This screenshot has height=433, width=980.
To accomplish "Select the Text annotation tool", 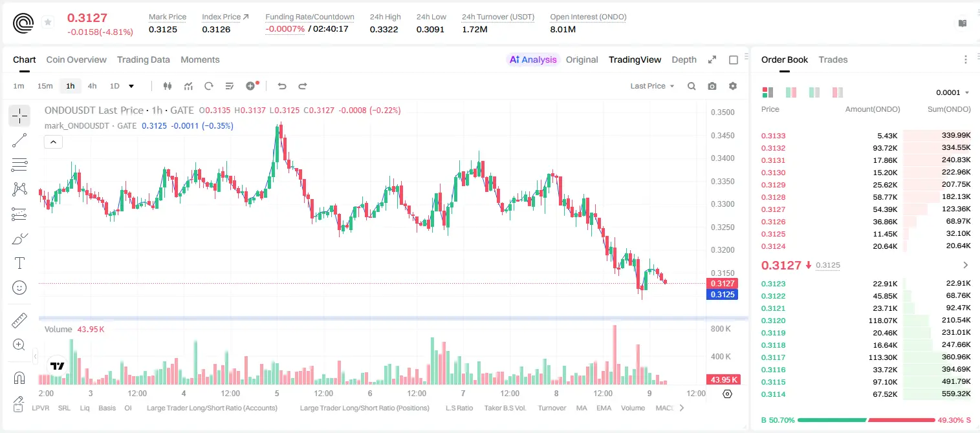I will click(x=19, y=263).
